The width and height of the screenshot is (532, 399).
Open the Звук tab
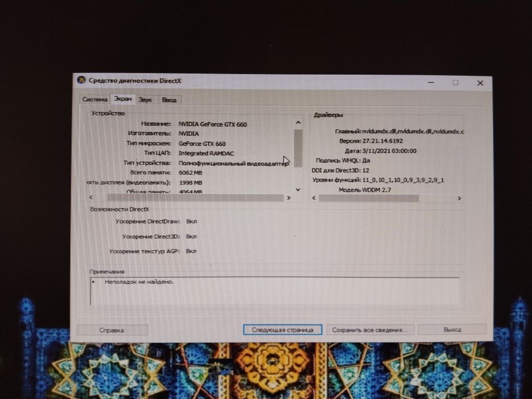tap(145, 100)
